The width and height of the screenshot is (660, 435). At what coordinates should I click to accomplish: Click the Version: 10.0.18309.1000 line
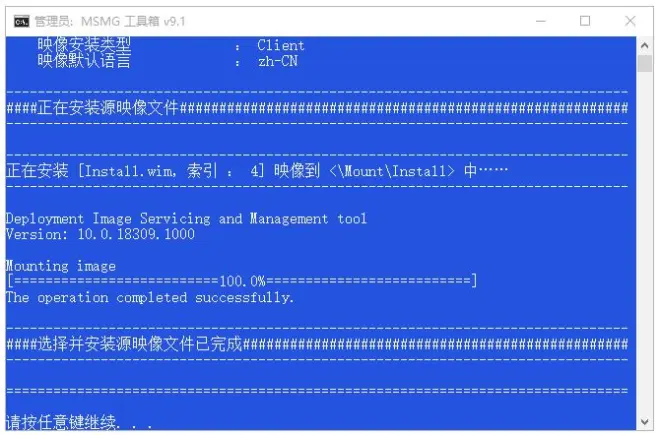click(100, 234)
